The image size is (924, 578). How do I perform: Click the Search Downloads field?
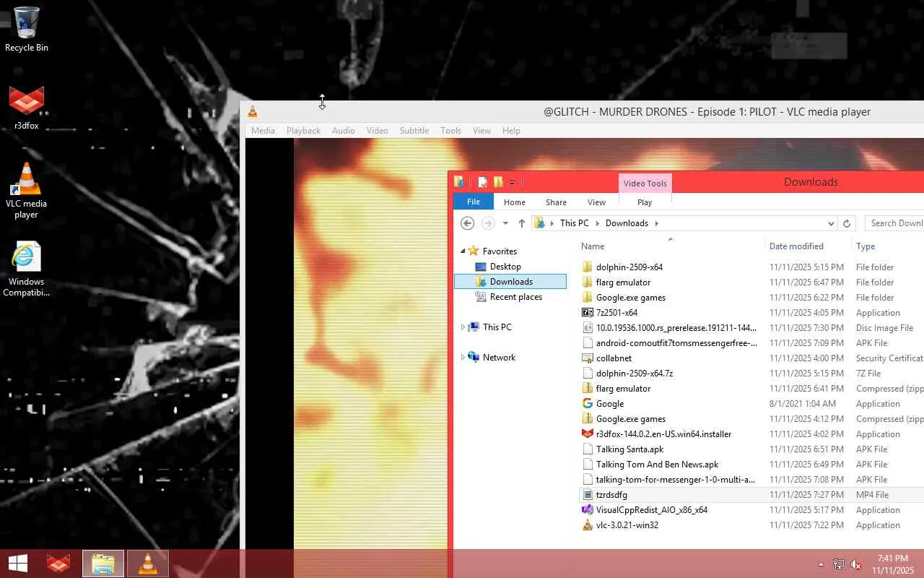894,223
